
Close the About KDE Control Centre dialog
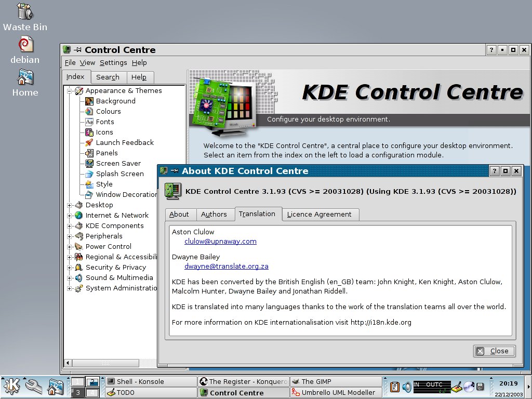[x=495, y=351]
